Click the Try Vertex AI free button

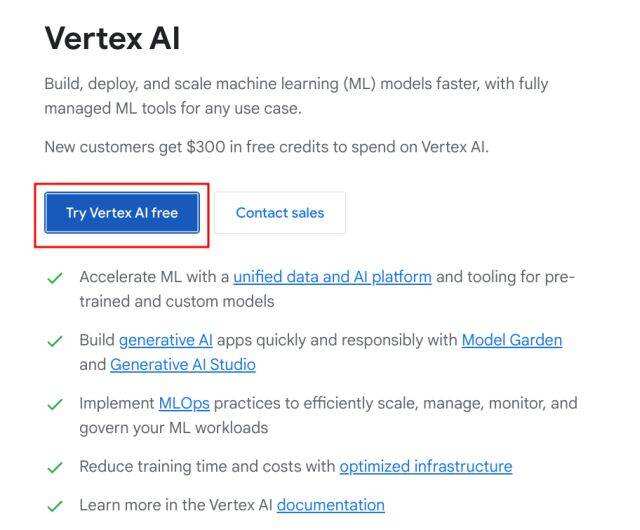(x=122, y=213)
